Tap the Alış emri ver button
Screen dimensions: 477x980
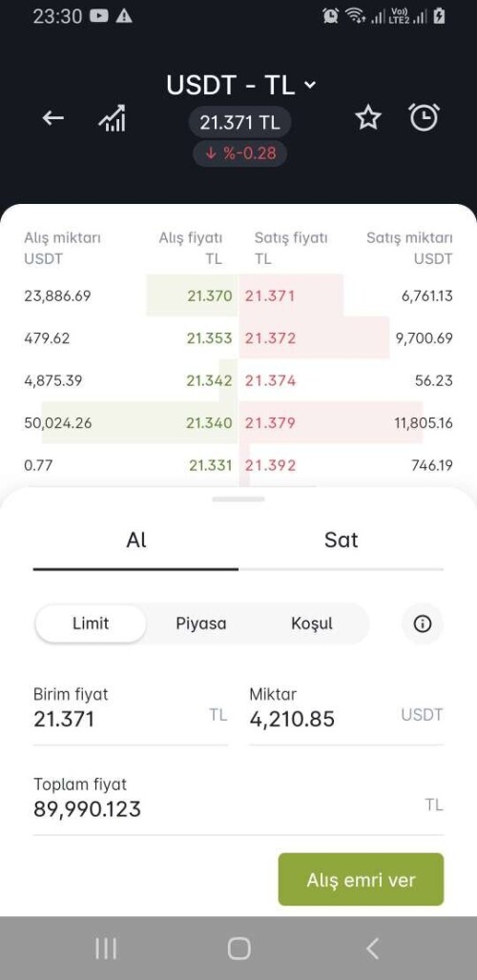tap(361, 879)
